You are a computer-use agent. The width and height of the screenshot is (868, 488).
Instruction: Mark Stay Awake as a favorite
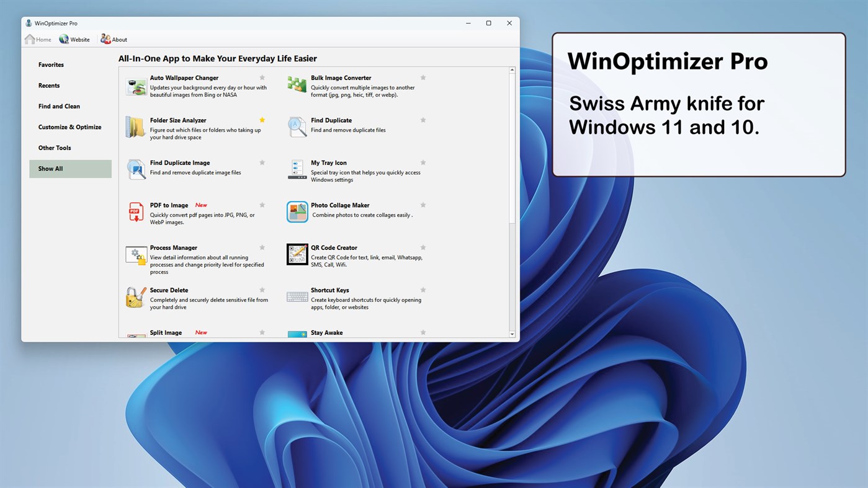click(423, 332)
